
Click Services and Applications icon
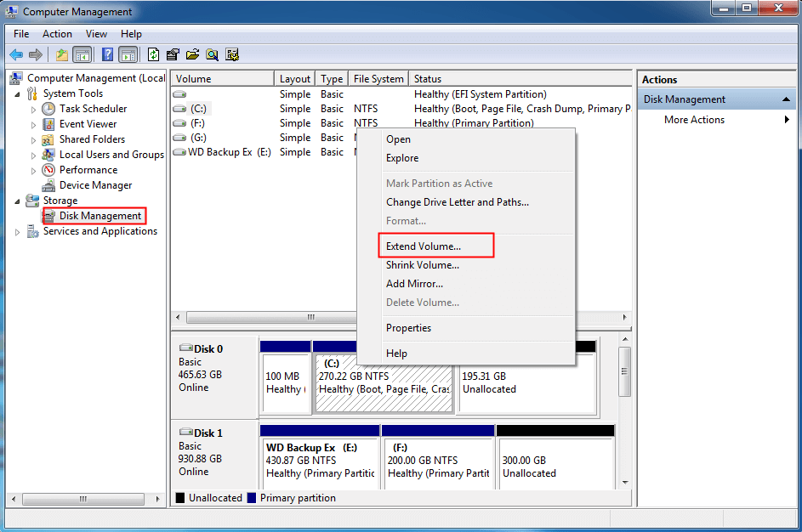pos(32,231)
